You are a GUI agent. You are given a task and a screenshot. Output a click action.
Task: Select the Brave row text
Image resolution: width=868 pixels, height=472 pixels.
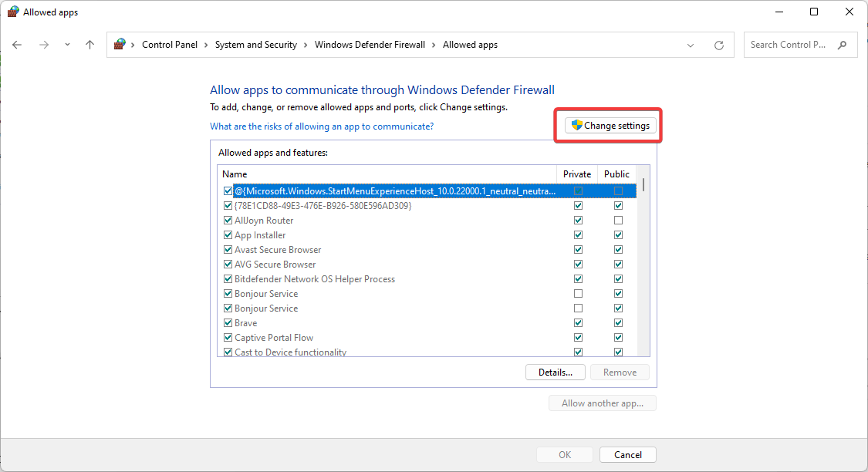point(245,322)
